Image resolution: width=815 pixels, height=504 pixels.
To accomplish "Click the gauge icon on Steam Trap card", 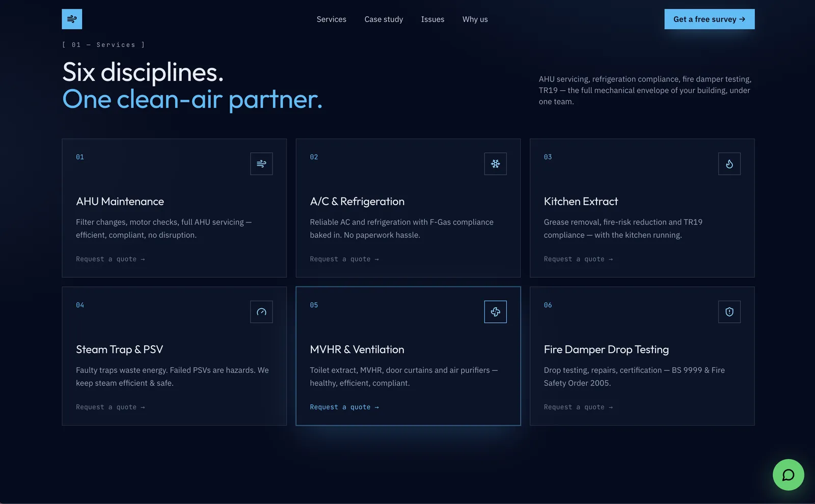I will coord(261,312).
